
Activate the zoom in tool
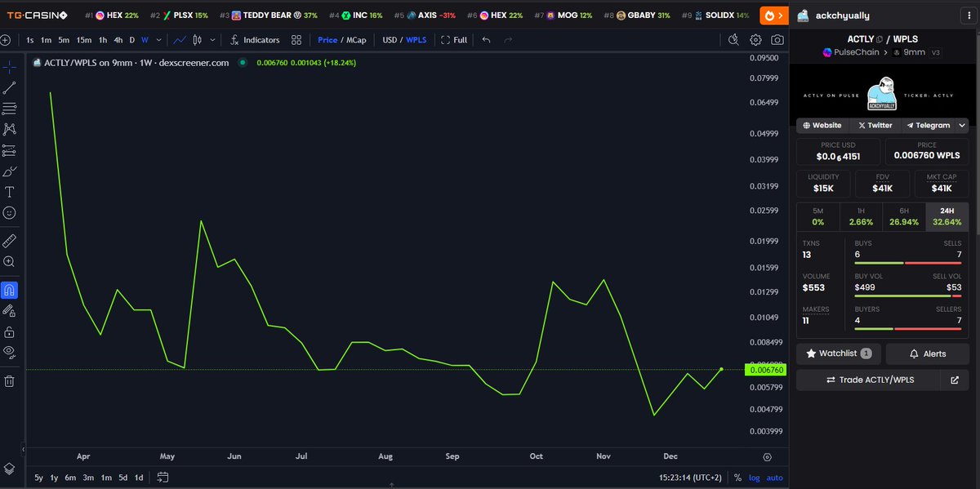point(9,262)
